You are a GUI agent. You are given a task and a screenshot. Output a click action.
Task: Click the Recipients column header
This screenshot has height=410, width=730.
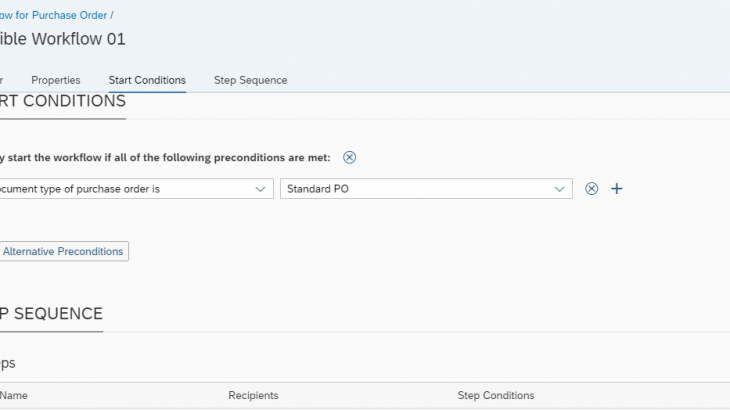pos(256,396)
